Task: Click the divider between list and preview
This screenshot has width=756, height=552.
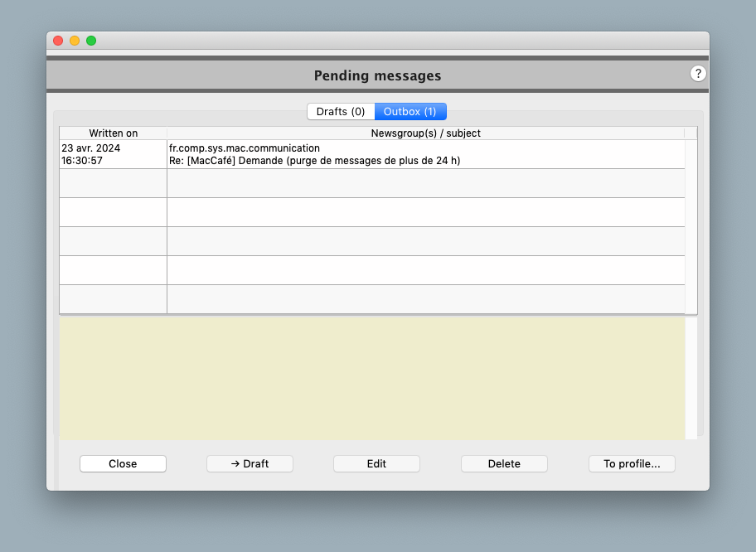Action: click(x=378, y=316)
